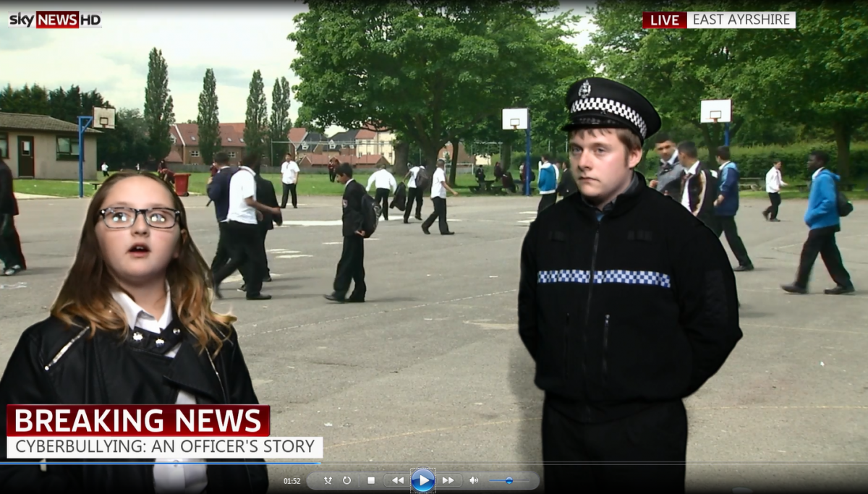868x494 pixels.
Task: Click the police officer's checkered cap
Action: coord(610,106)
